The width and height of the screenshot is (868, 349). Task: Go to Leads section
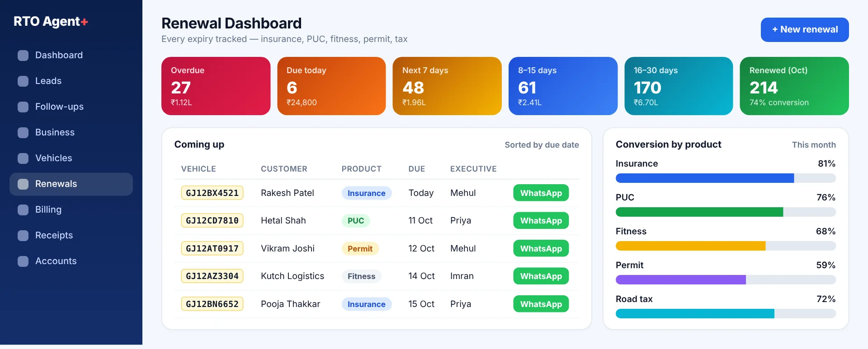click(x=71, y=81)
